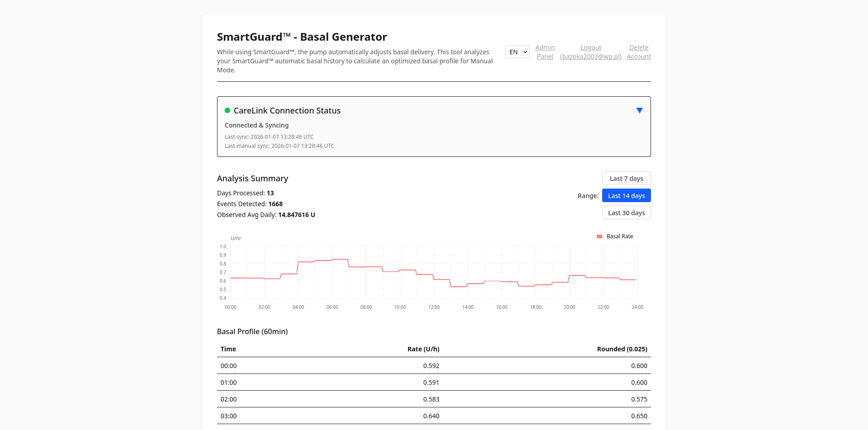868x430 pixels.
Task: Click the Observed Avg Daily value
Action: pyautogui.click(x=297, y=215)
